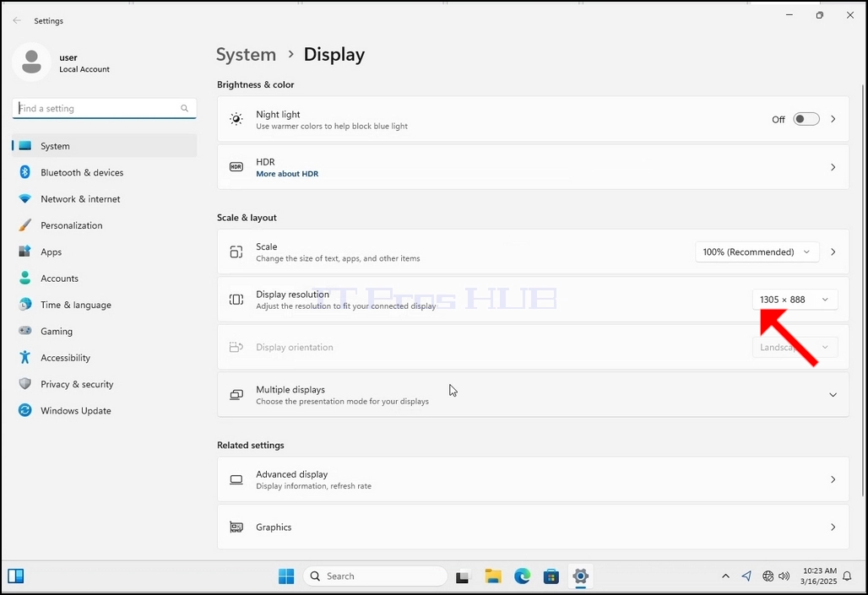Click the clock showing 10:23 AM
The height and width of the screenshot is (595, 868).
[819, 571]
